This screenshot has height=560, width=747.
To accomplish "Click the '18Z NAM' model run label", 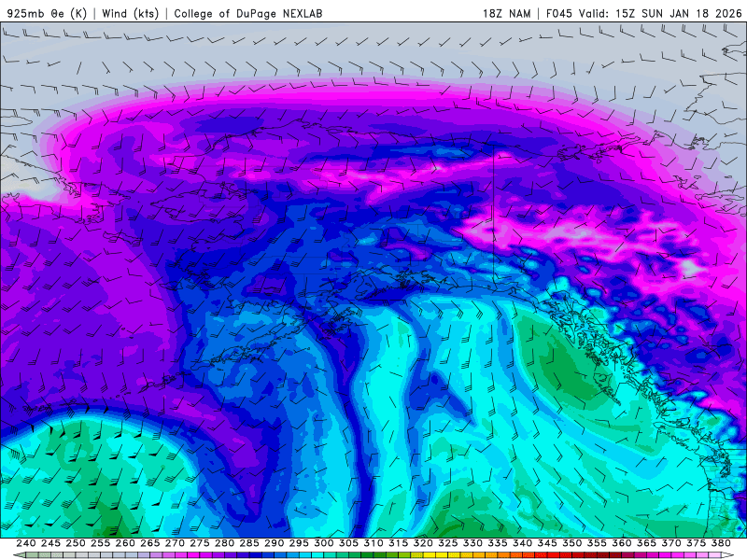I will pos(507,13).
